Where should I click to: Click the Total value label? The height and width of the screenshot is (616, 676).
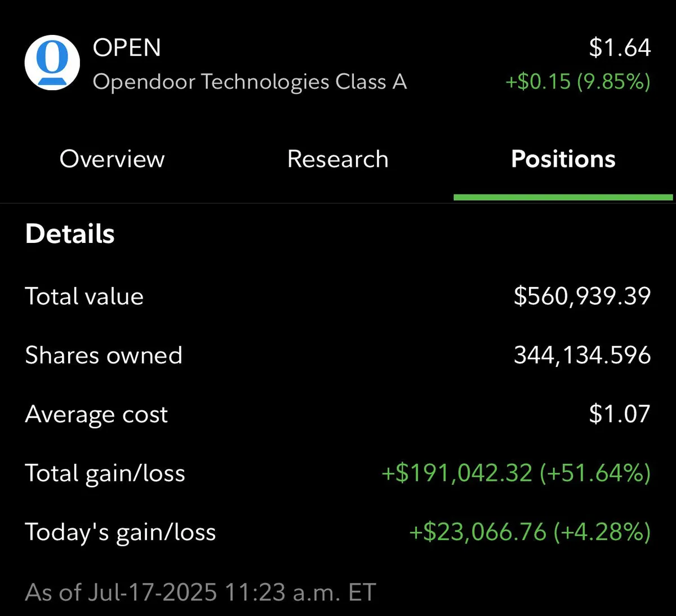click(x=84, y=296)
